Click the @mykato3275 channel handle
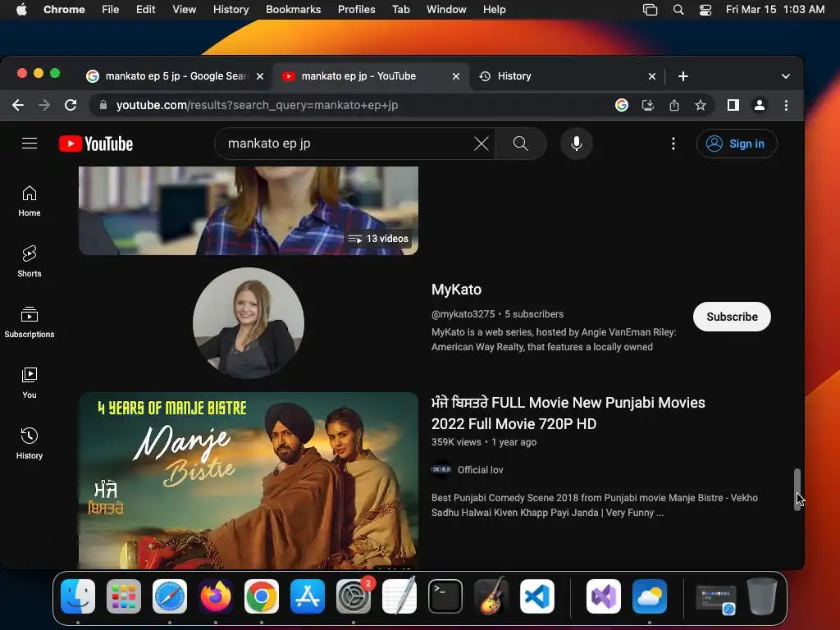840x630 pixels. tap(463, 314)
